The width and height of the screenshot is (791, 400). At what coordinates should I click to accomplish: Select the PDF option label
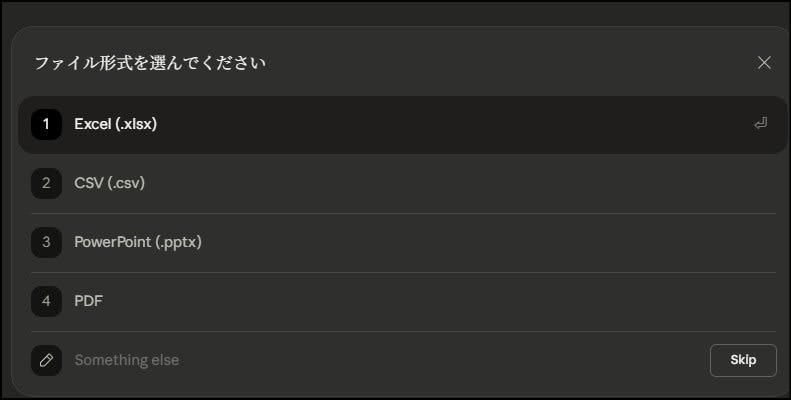pyautogui.click(x=88, y=301)
